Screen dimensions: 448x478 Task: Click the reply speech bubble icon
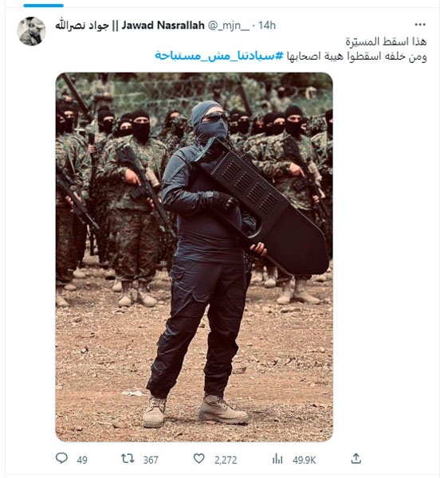click(61, 458)
